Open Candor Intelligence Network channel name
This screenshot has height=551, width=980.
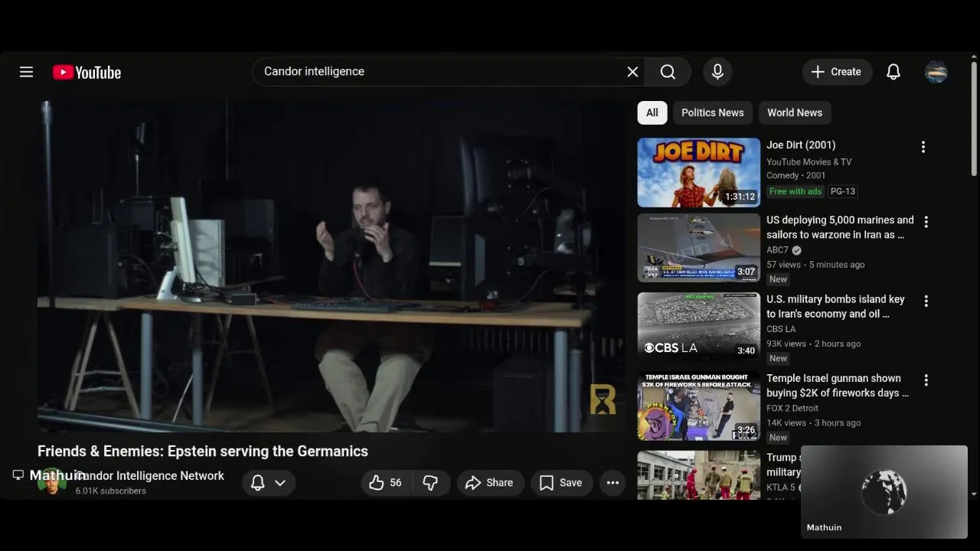click(x=150, y=476)
